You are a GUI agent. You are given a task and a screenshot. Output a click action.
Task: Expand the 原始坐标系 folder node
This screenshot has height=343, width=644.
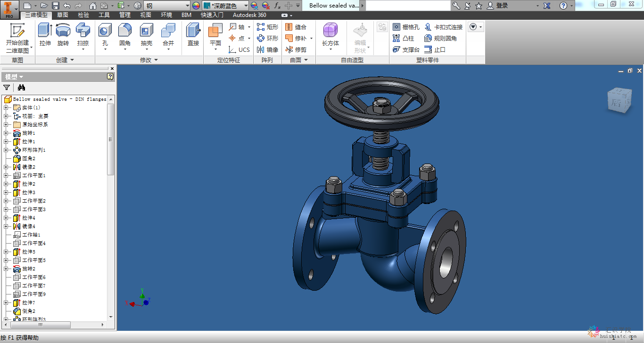6,124
